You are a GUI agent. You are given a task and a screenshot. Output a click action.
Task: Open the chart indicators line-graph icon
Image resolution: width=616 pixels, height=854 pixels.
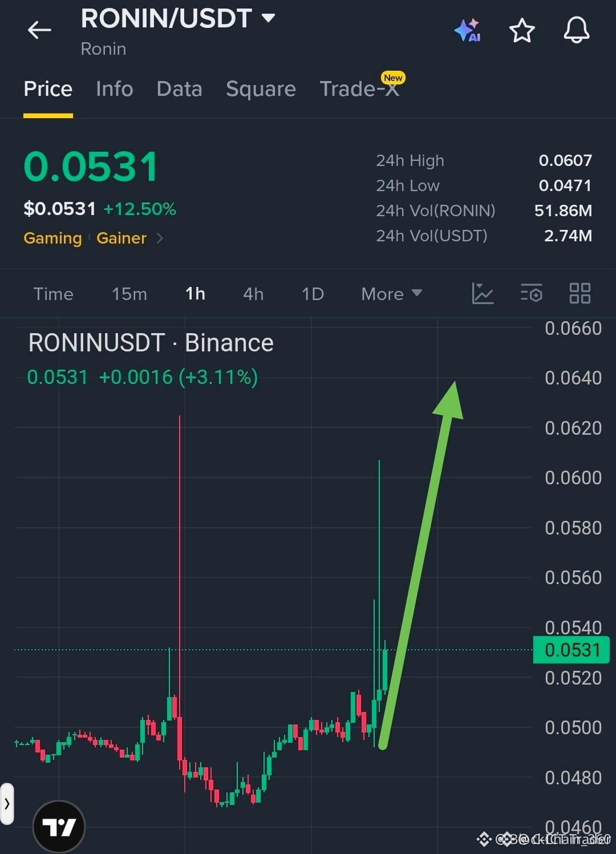483,293
